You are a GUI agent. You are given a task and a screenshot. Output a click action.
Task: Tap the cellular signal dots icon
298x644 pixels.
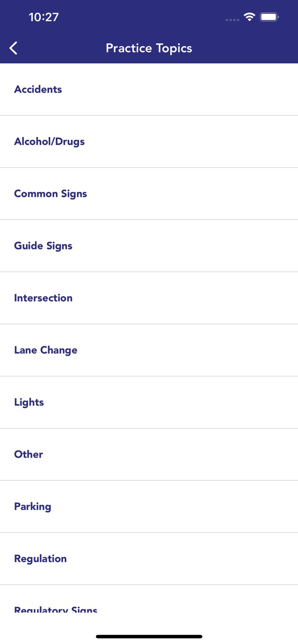tap(232, 20)
